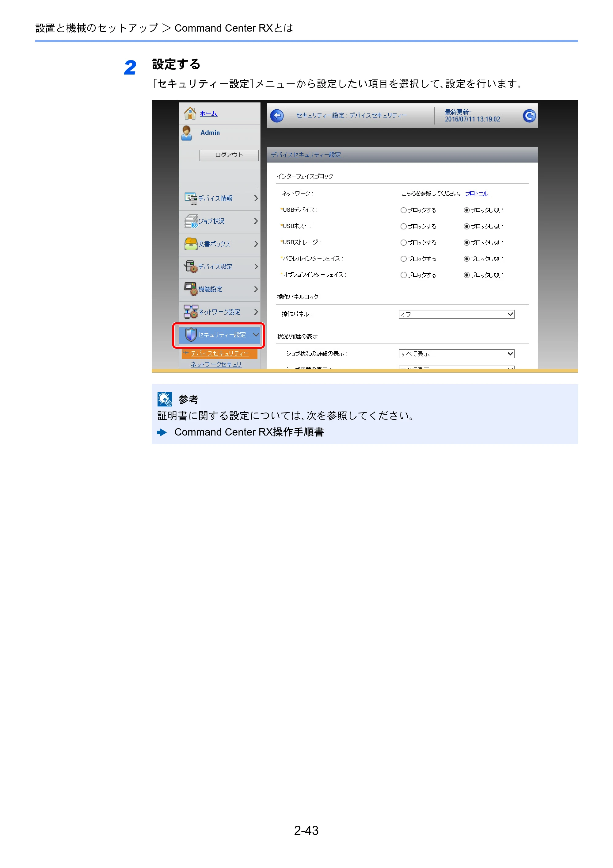Open the デバイスセキュリティー submenu item

(x=219, y=353)
